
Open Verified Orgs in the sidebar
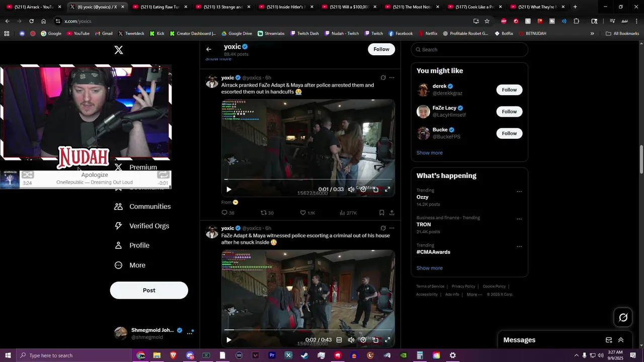pos(141,226)
